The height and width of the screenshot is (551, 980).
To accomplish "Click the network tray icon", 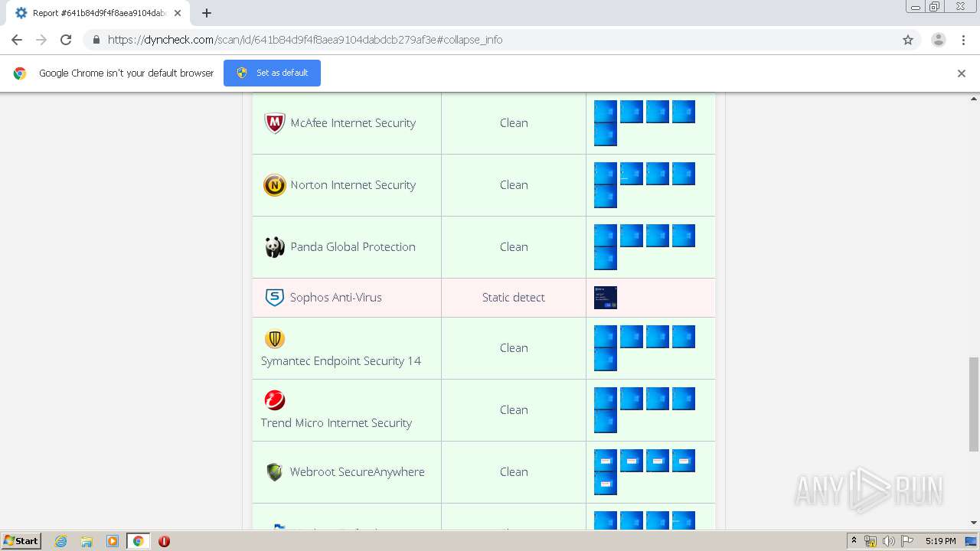I will coord(871,541).
